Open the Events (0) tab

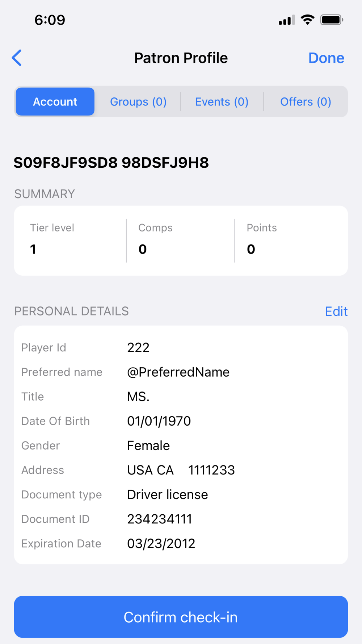pyautogui.click(x=222, y=102)
